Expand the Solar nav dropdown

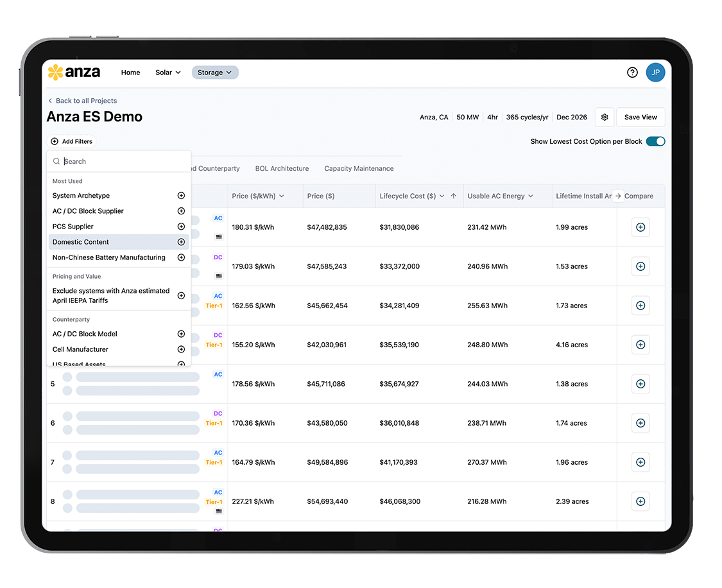[x=168, y=73]
